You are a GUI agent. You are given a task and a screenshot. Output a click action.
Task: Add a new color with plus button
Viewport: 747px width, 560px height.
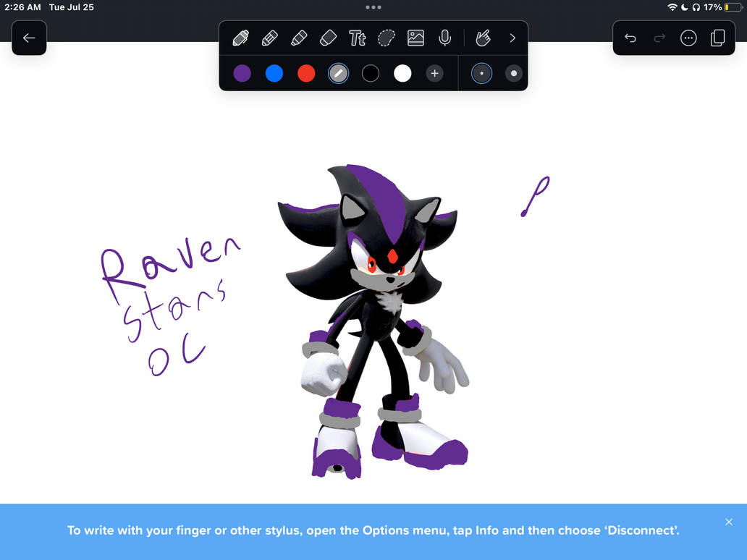(434, 73)
